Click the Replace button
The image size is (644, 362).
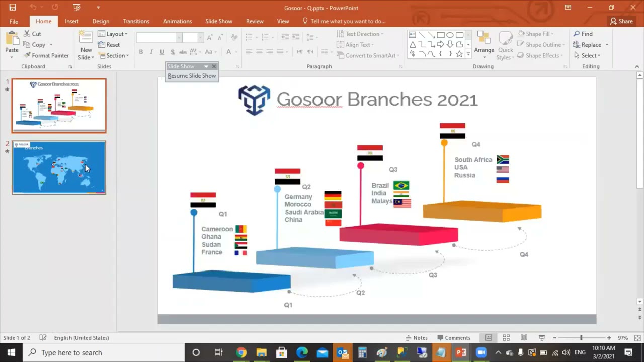[587, 45]
